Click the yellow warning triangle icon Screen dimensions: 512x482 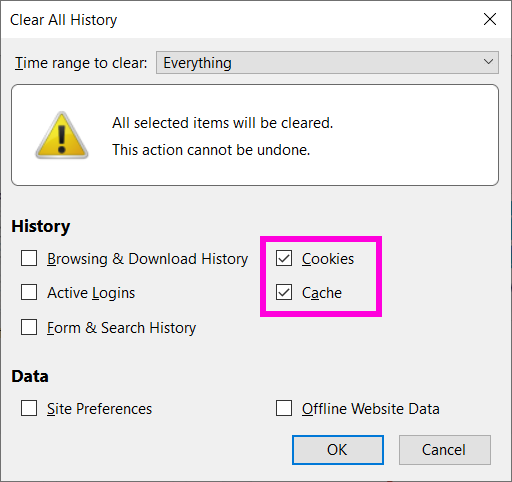[x=62, y=135]
